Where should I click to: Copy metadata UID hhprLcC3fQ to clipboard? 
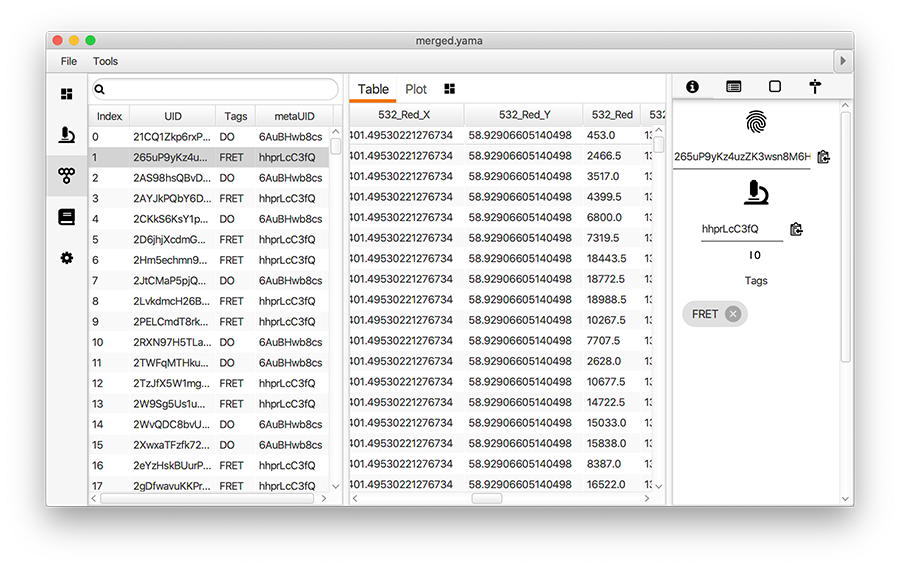click(x=796, y=229)
